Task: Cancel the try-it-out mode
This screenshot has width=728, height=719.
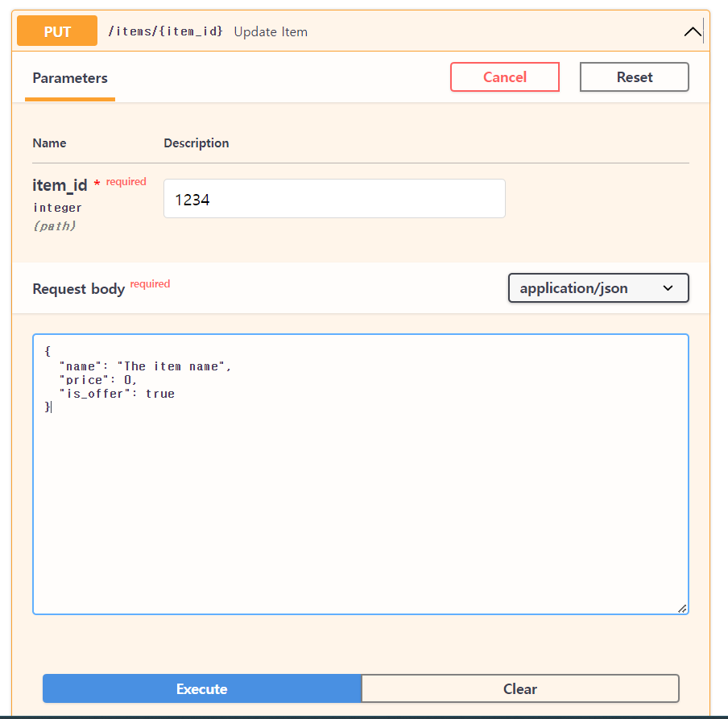Action: tap(505, 77)
